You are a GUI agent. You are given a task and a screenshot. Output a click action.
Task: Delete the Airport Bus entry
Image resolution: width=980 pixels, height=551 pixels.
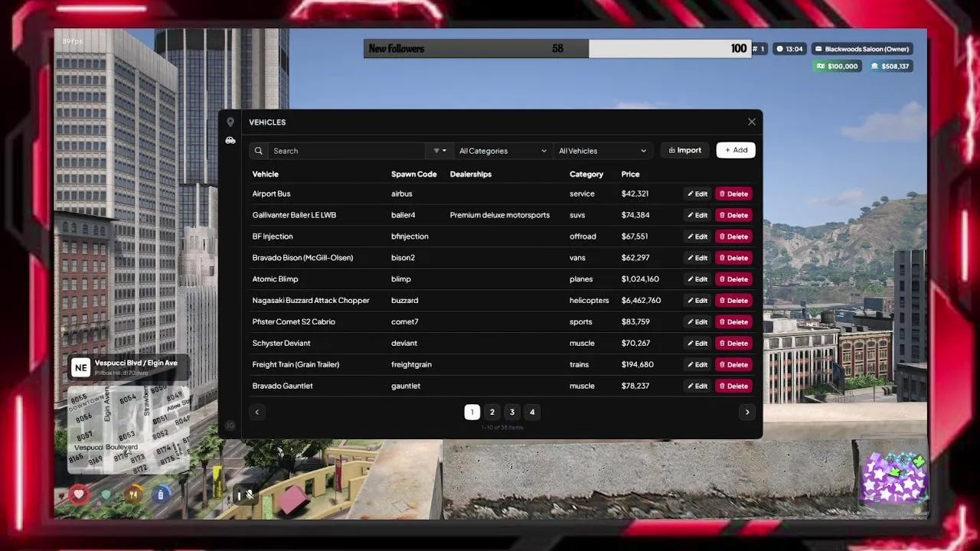733,194
